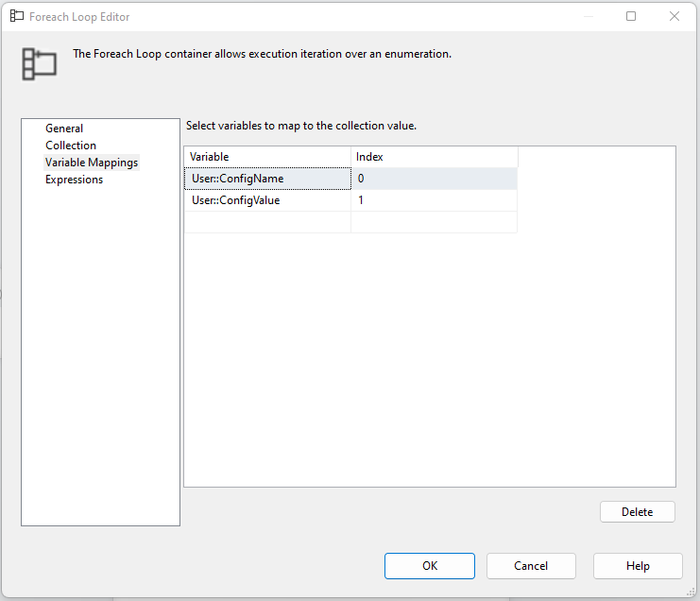Image resolution: width=700 pixels, height=601 pixels.
Task: Close the Foreach Loop Editor dialog
Action: (x=674, y=16)
